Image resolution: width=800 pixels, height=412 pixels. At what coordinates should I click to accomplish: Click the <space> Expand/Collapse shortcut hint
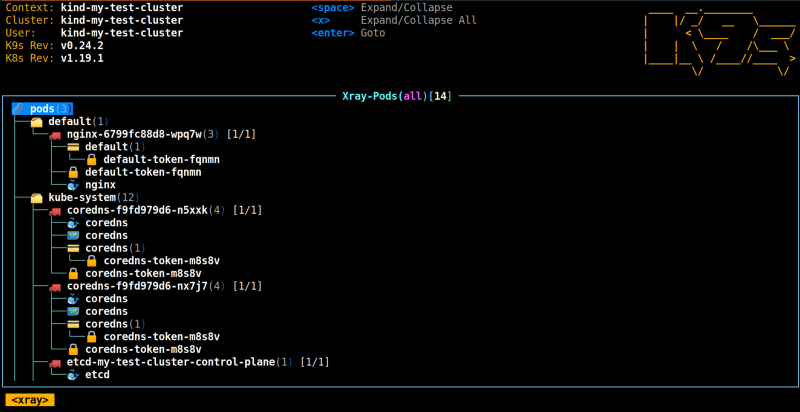point(382,8)
